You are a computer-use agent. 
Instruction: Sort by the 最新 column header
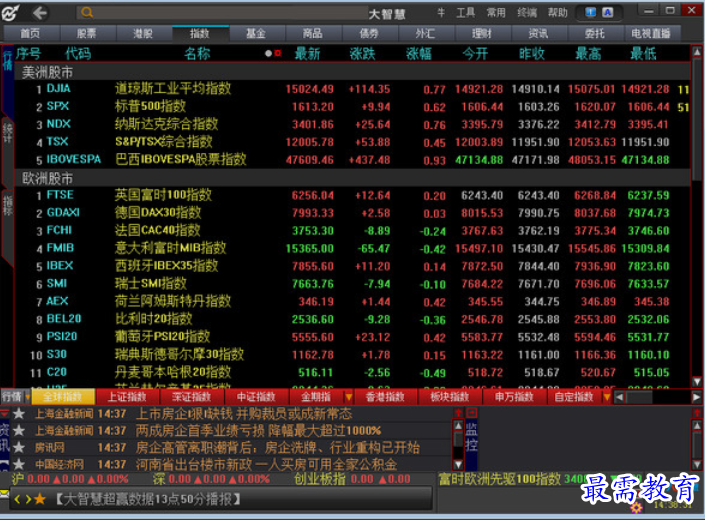point(307,54)
